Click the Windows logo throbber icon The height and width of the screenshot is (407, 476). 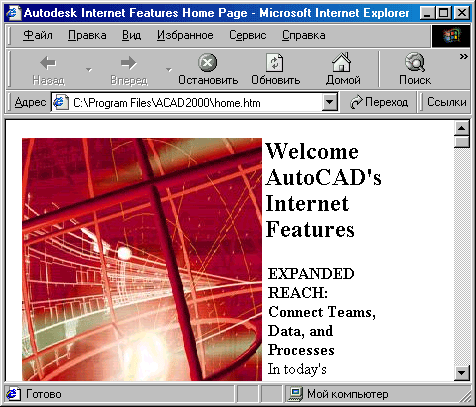click(x=451, y=35)
